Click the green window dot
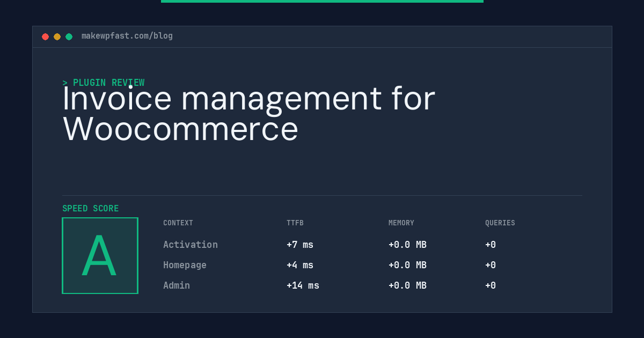This screenshot has width=644, height=338. 69,36
